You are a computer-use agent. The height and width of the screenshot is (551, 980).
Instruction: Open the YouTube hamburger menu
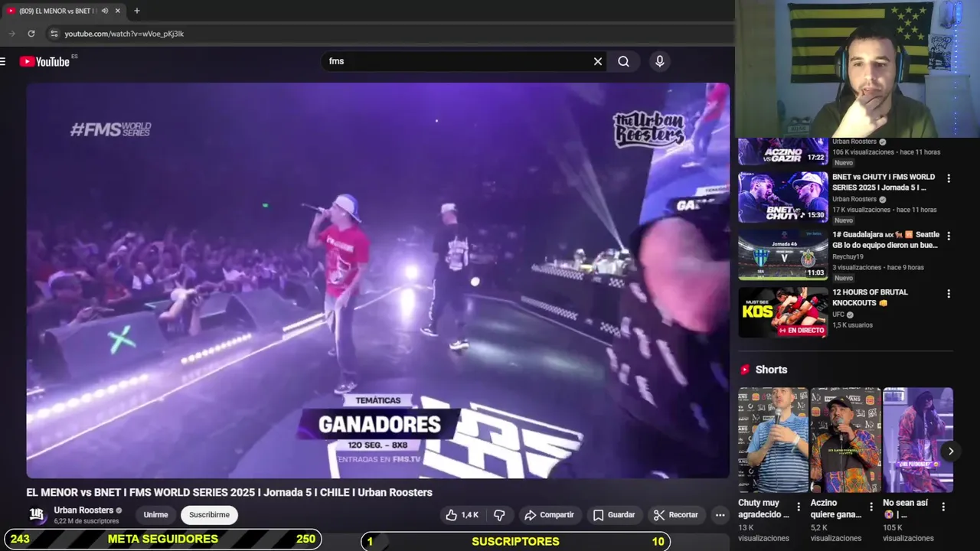click(x=3, y=61)
